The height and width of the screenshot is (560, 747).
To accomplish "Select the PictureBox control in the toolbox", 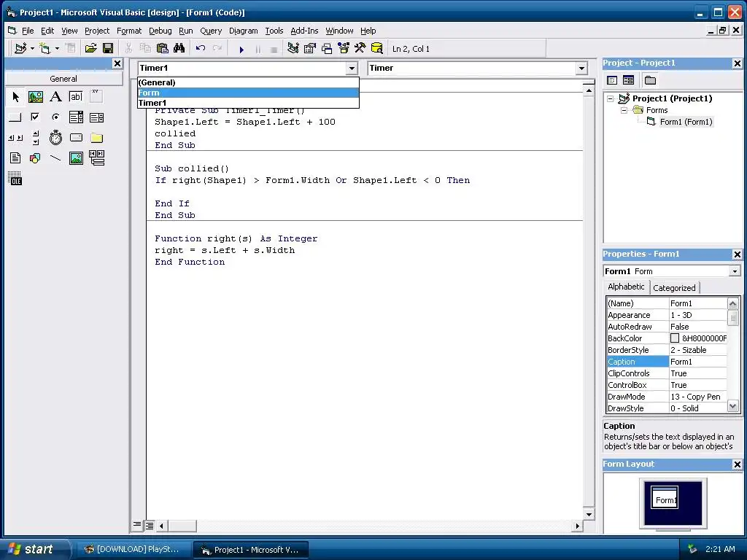I will point(36,97).
